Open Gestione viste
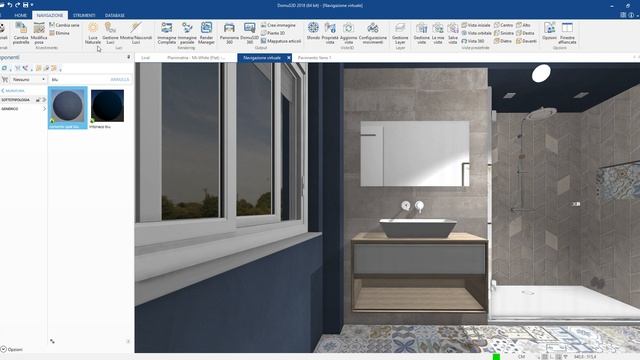This screenshot has width=640, height=360. coord(422,33)
